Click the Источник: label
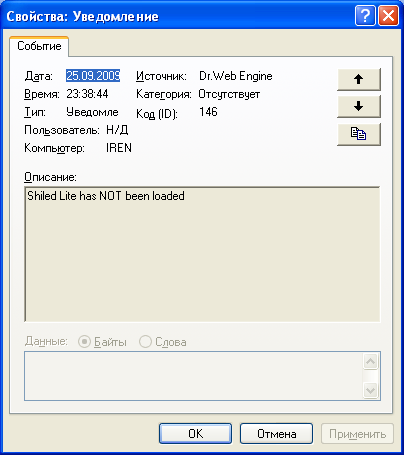This screenshot has height=455, width=404. click(x=161, y=76)
